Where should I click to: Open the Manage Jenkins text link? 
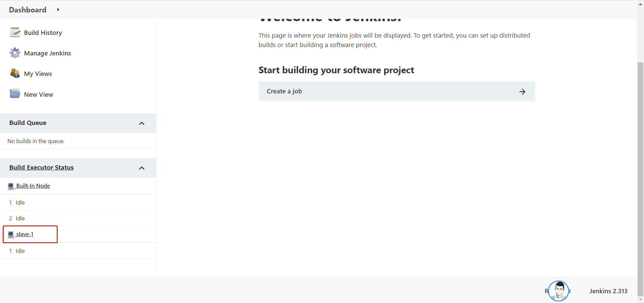[x=47, y=53]
